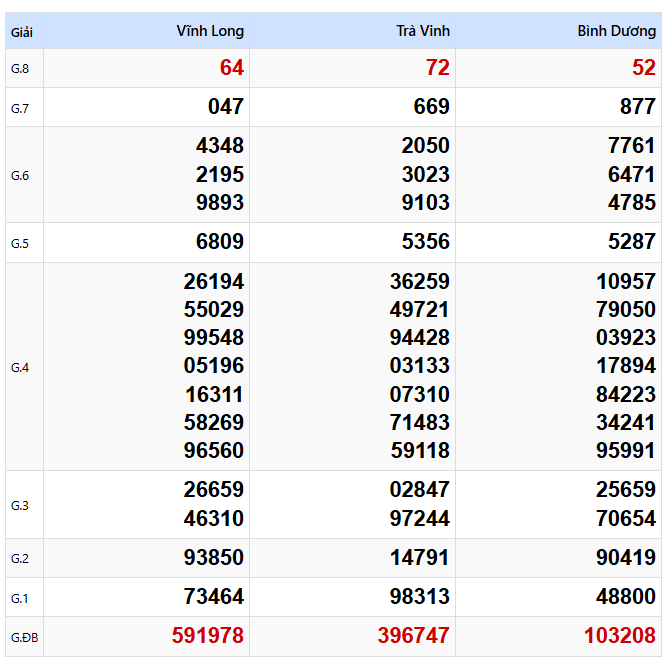Select the G.8 row label
665x665 pixels.
click(x=20, y=69)
